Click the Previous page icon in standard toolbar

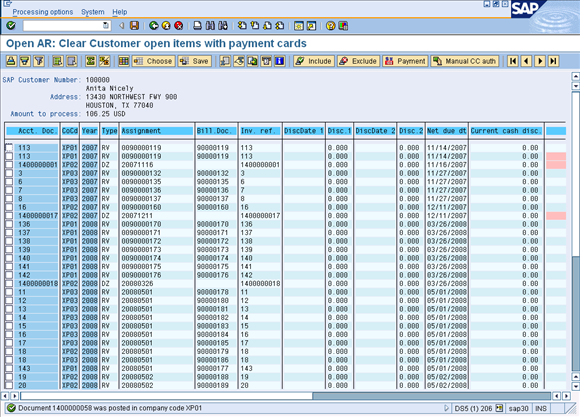254,26
